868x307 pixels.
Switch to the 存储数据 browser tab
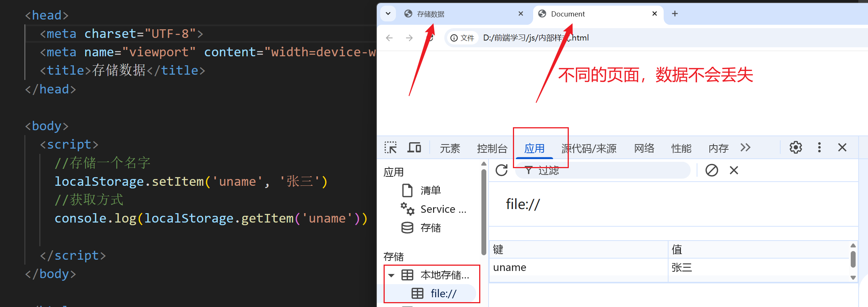click(x=463, y=14)
